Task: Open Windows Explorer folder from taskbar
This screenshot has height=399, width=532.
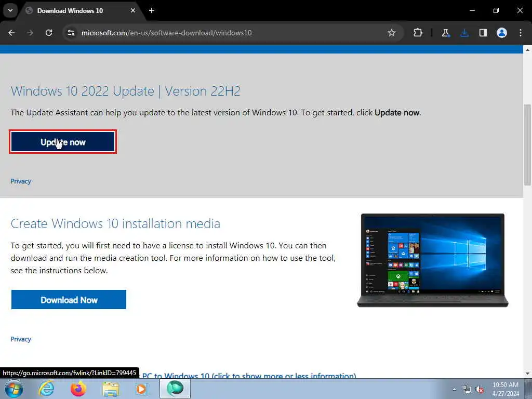Action: 111,389
